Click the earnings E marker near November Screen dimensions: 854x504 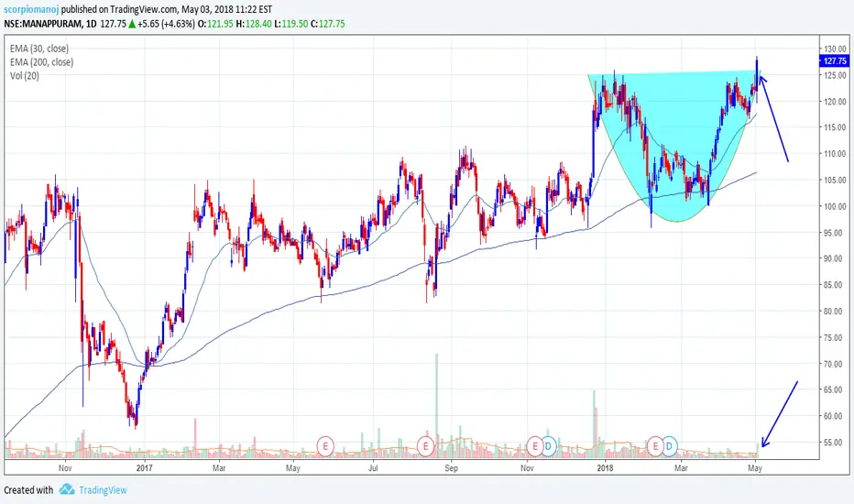tap(535, 446)
